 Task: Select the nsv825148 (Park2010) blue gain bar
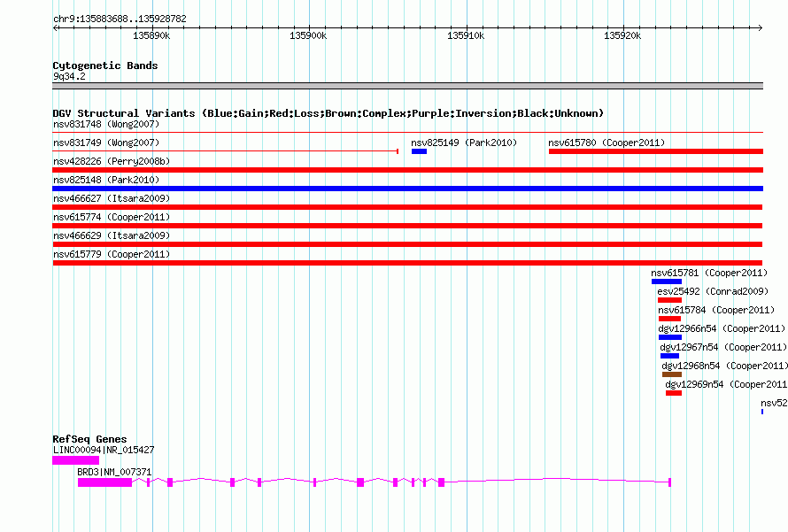[407, 189]
